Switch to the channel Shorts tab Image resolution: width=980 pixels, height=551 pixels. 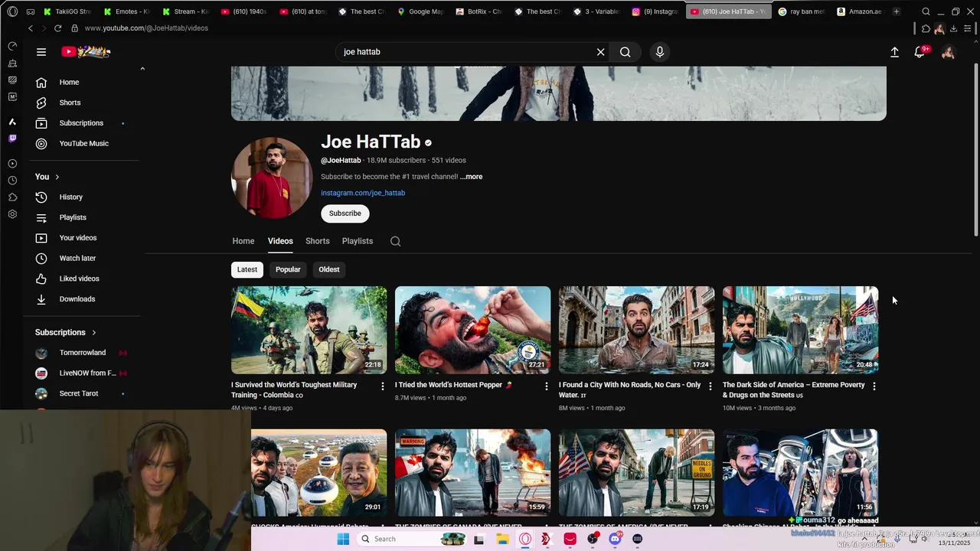[x=318, y=241]
